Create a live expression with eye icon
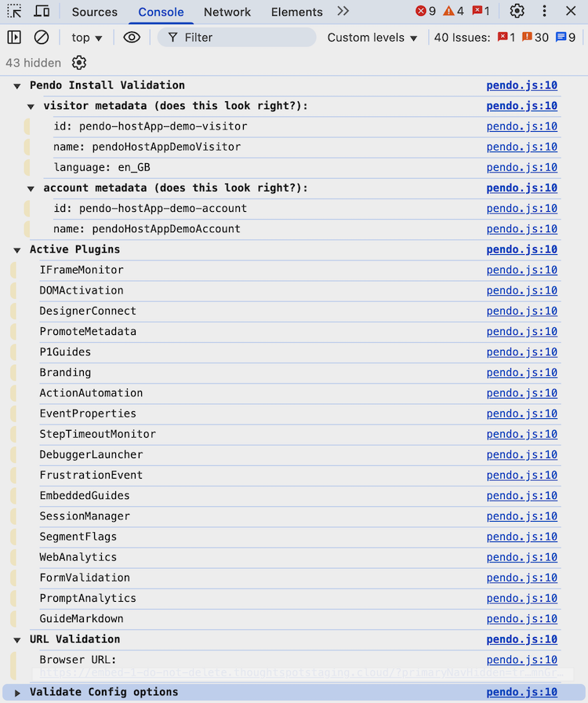Image resolution: width=588 pixels, height=703 pixels. tap(131, 37)
